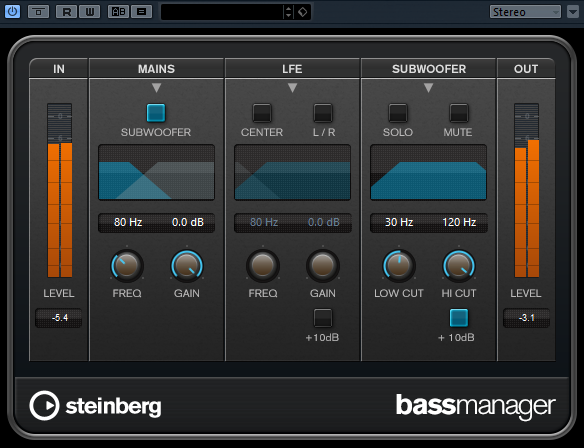
Task: Select the MAINS 0.0 dB gain value
Action: point(188,222)
